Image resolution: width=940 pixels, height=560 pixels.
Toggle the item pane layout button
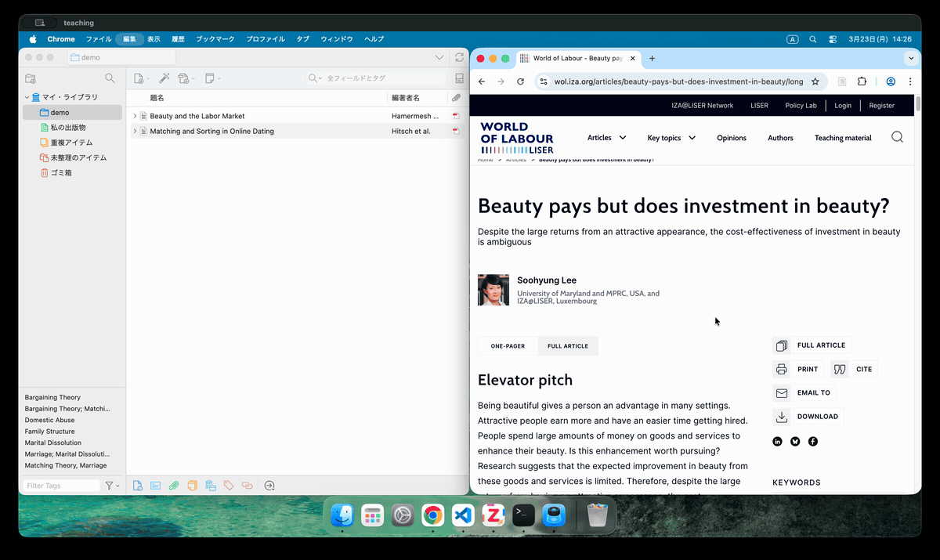pyautogui.click(x=459, y=78)
